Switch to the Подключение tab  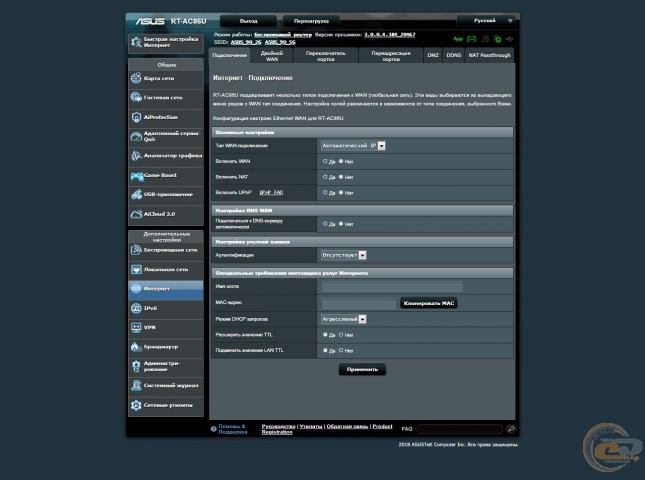tap(230, 56)
